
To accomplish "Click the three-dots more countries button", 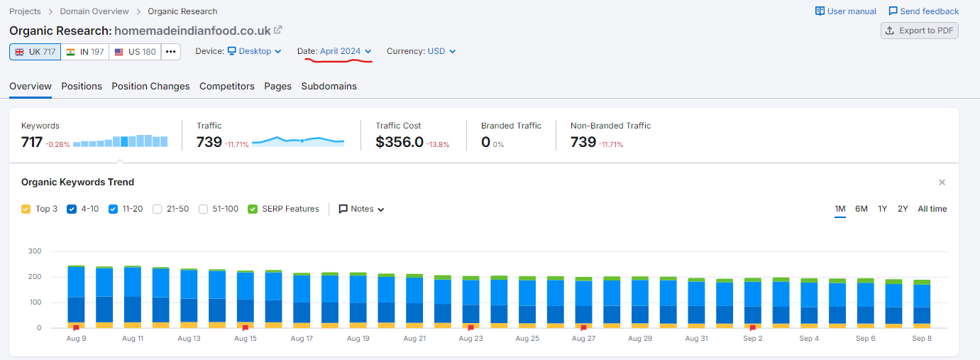I will (x=170, y=52).
